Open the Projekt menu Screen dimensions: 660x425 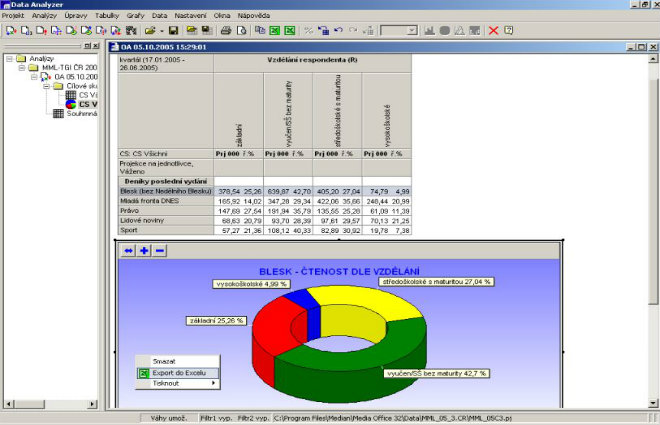pyautogui.click(x=13, y=16)
